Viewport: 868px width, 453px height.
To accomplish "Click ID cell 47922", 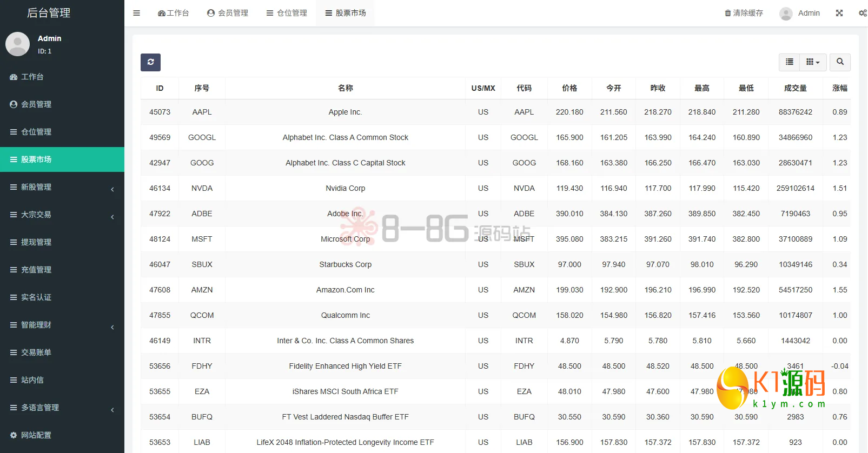I will 160,214.
